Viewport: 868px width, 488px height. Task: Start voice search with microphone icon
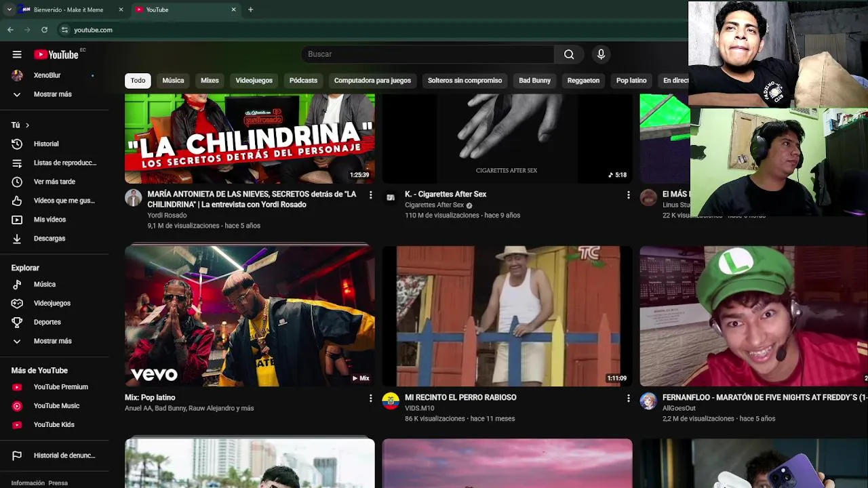coord(601,54)
